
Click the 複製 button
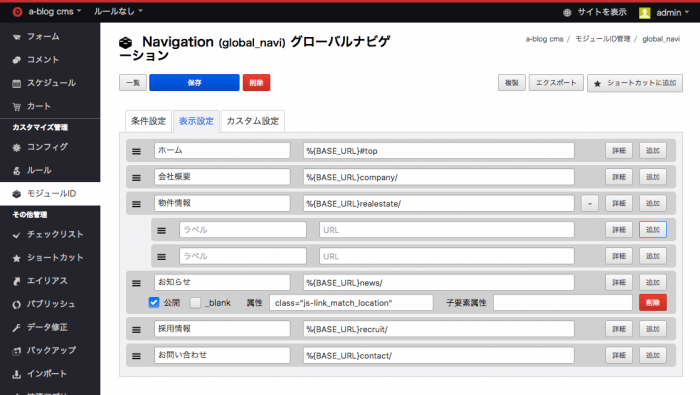(512, 83)
